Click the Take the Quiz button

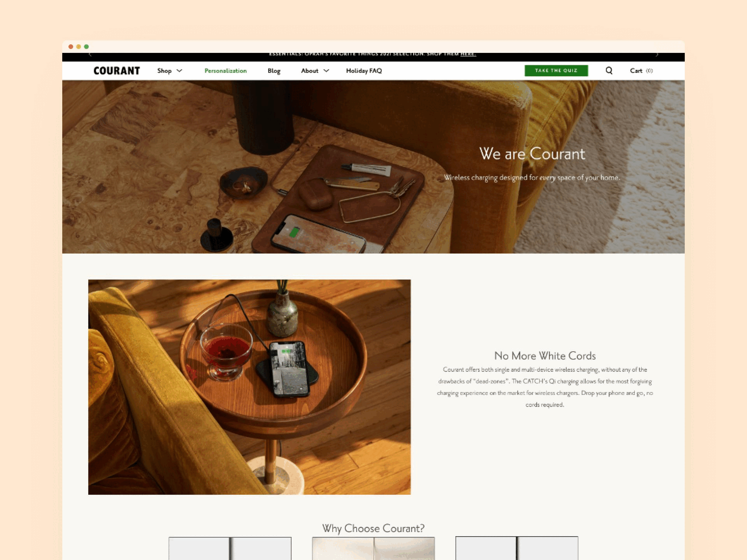pyautogui.click(x=555, y=71)
